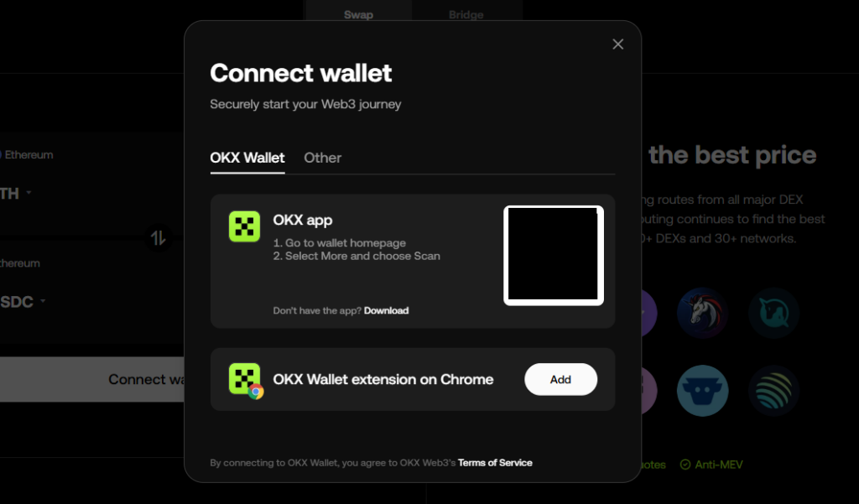This screenshot has height=504, width=859.
Task: Open the Bridge tab in background
Action: point(466,15)
